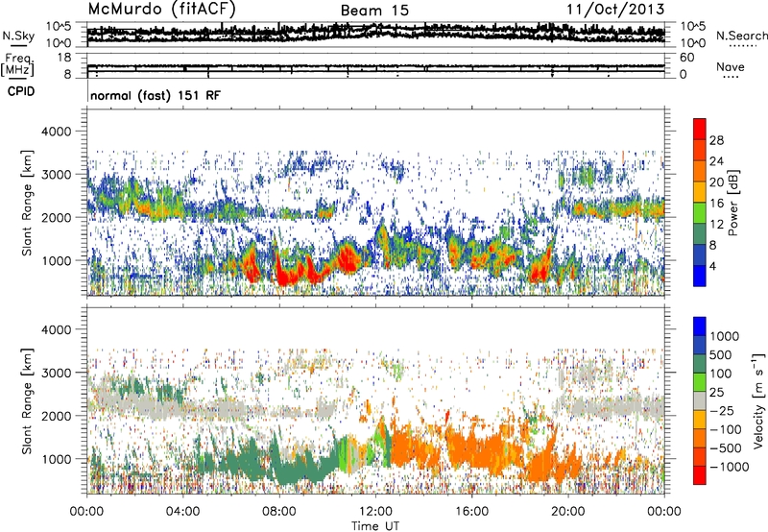The image size is (768, 532).
Task: Click the '3000' tick of the velocity panel
Action: 57,373
